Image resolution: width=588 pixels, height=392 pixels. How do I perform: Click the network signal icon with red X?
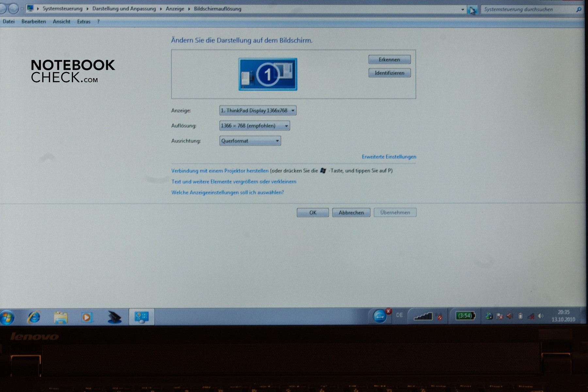coord(531,316)
